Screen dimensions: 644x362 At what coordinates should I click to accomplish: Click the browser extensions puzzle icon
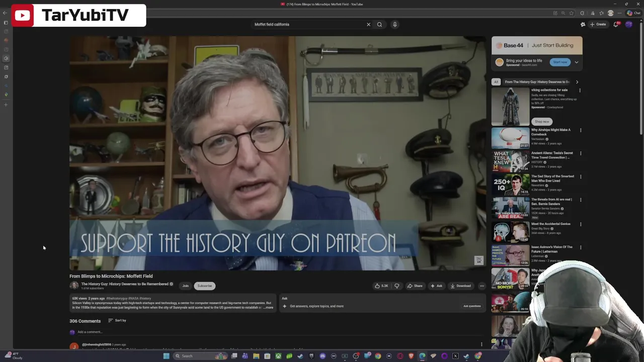(582, 13)
